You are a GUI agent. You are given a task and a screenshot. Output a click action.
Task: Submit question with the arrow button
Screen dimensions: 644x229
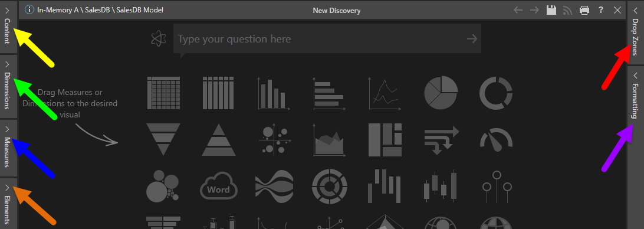coord(472,39)
